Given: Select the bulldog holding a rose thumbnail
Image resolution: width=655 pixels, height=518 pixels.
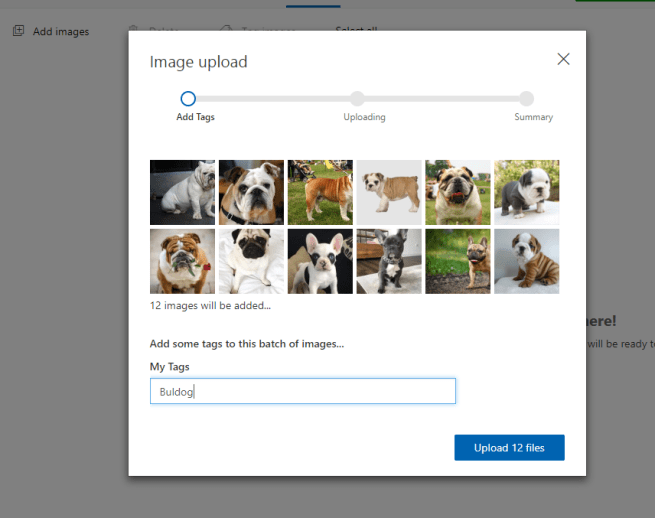Looking at the screenshot, I should point(182,261).
